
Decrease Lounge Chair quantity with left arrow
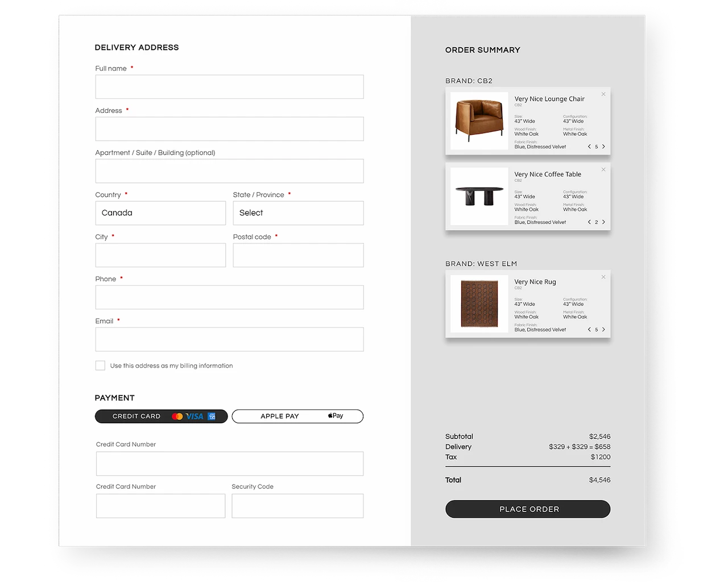coord(589,147)
